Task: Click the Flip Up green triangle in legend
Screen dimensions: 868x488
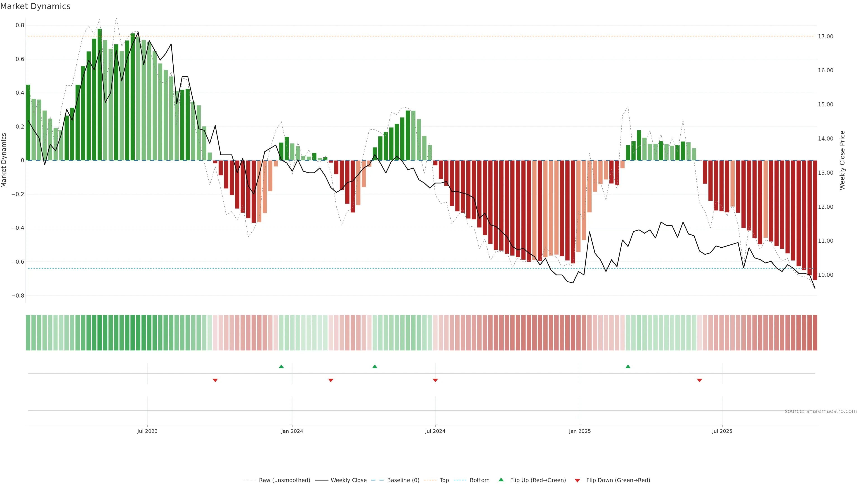Action: tap(501, 480)
